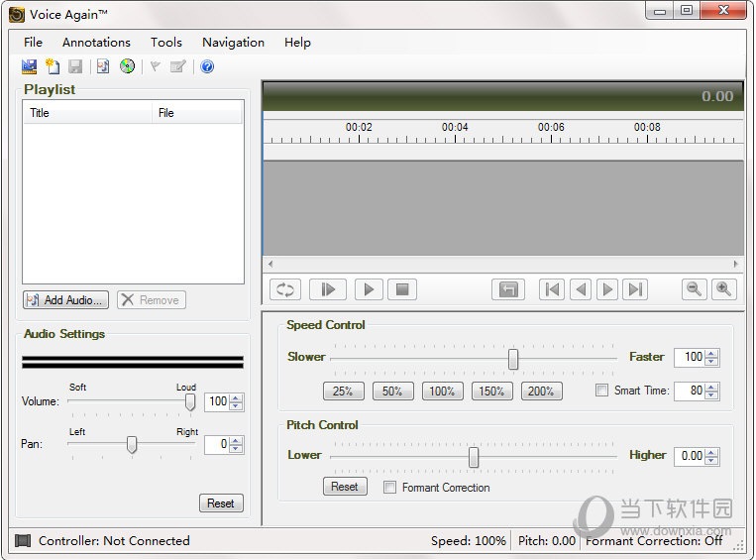The image size is (756, 560).
Task: Click the 00:08 mark on the timeline ruler
Action: pyautogui.click(x=647, y=127)
